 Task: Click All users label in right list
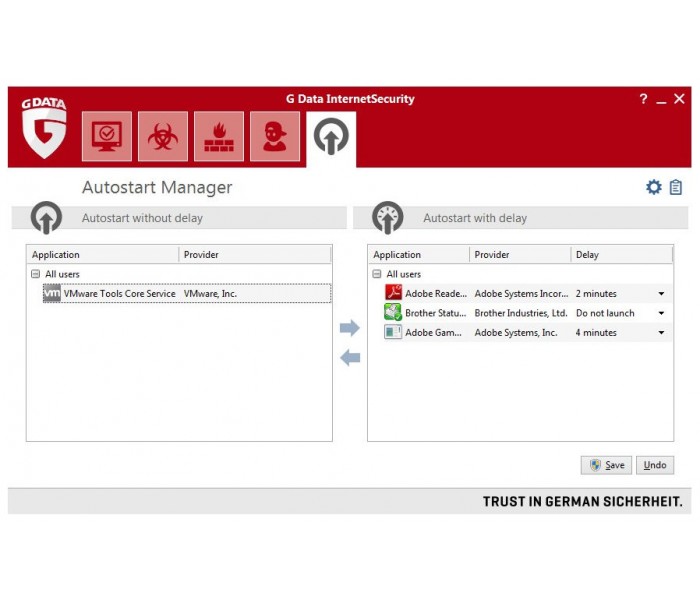[x=404, y=274]
